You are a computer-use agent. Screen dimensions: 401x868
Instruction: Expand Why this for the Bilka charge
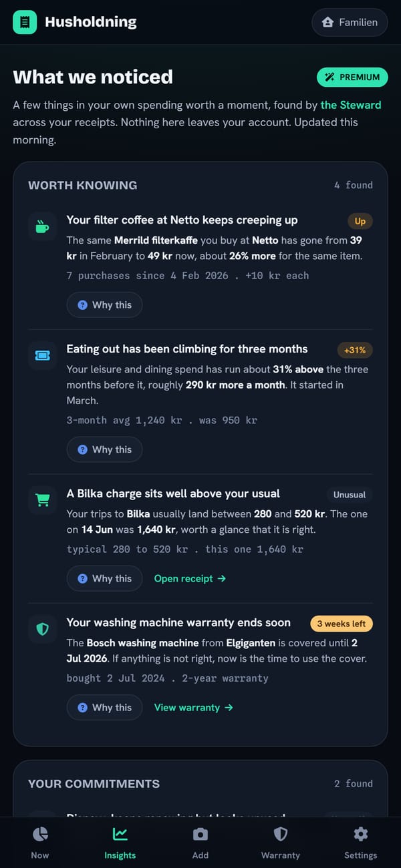click(x=104, y=578)
